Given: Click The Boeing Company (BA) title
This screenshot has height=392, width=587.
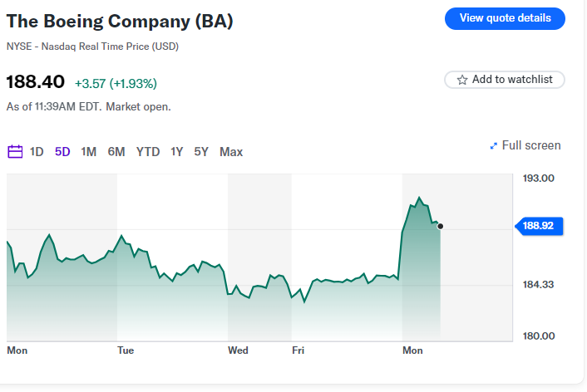Looking at the screenshot, I should tap(120, 22).
